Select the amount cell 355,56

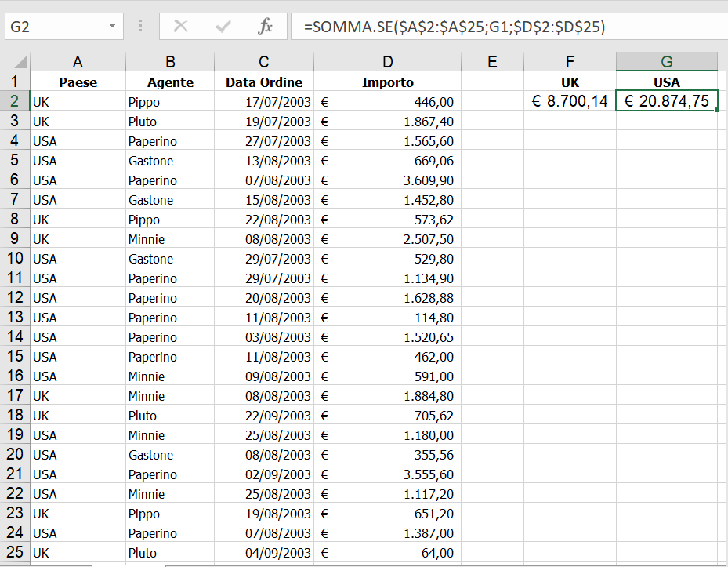click(388, 454)
